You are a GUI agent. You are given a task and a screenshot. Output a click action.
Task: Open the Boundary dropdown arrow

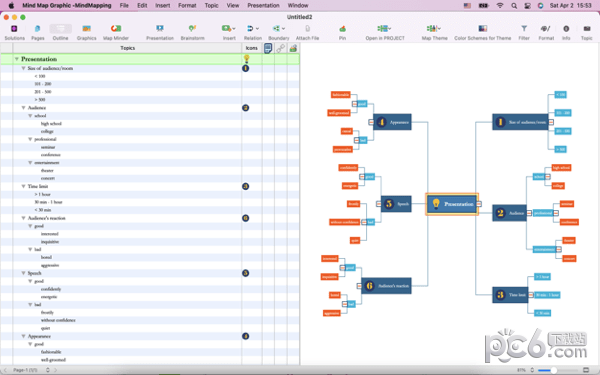click(x=284, y=29)
